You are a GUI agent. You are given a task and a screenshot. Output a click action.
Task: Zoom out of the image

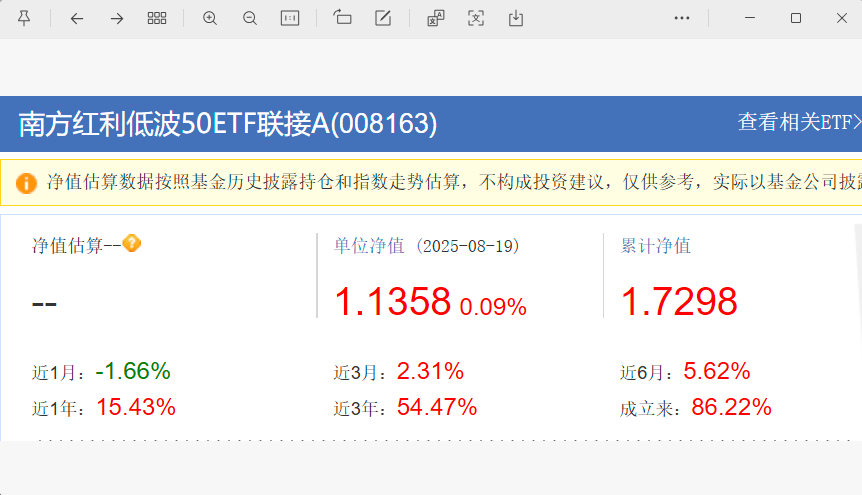(250, 18)
